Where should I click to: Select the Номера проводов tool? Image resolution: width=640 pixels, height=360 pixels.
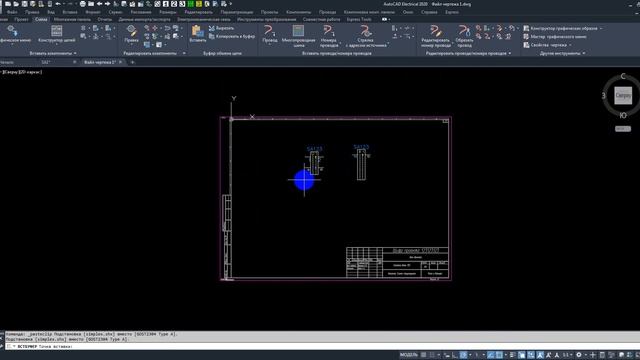pyautogui.click(x=329, y=36)
